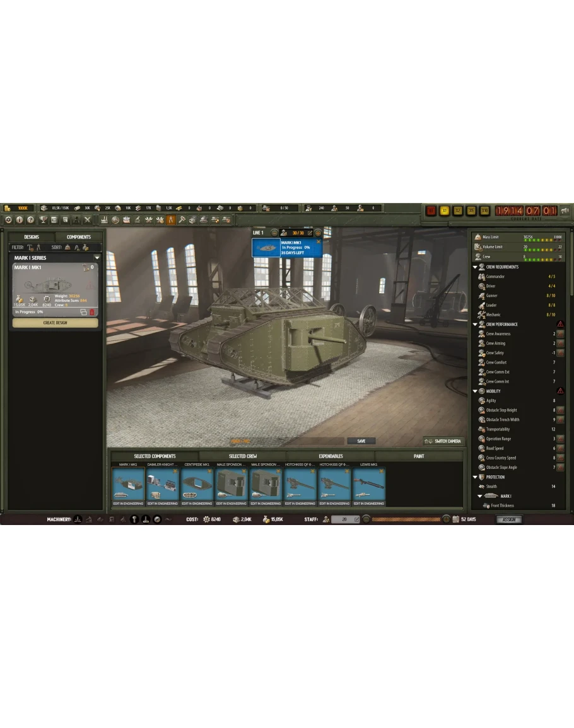
Task: Click the plus button next to Line 1 staff
Action: 318,233
